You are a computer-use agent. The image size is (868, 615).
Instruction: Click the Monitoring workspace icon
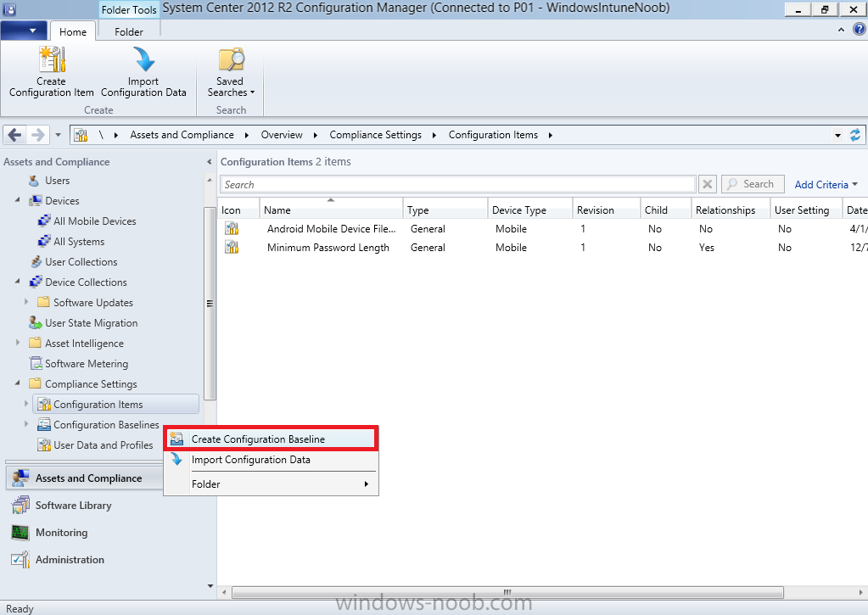20,533
